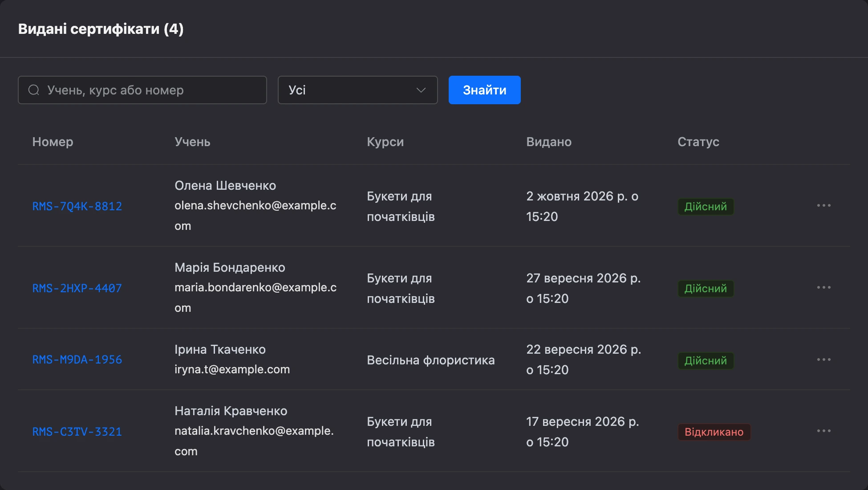868x490 pixels.
Task: Click Букети для початківців in Наталія Кравченко row
Action: 401,432
